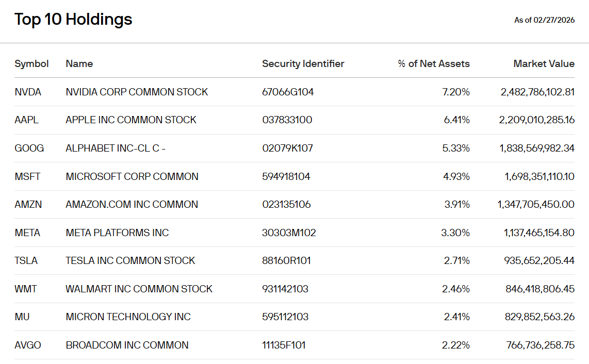Click MICRON TECHNOLOGY INC name
This screenshot has width=589, height=364.
pyautogui.click(x=128, y=317)
